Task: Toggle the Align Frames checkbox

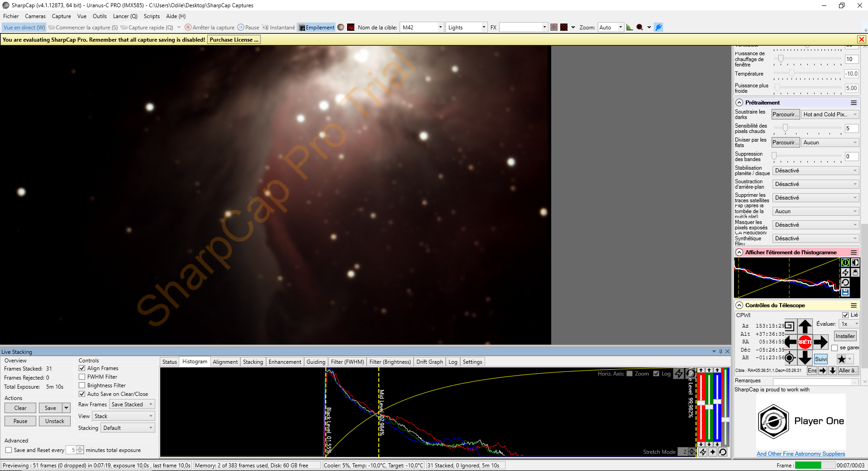Action: [82, 368]
